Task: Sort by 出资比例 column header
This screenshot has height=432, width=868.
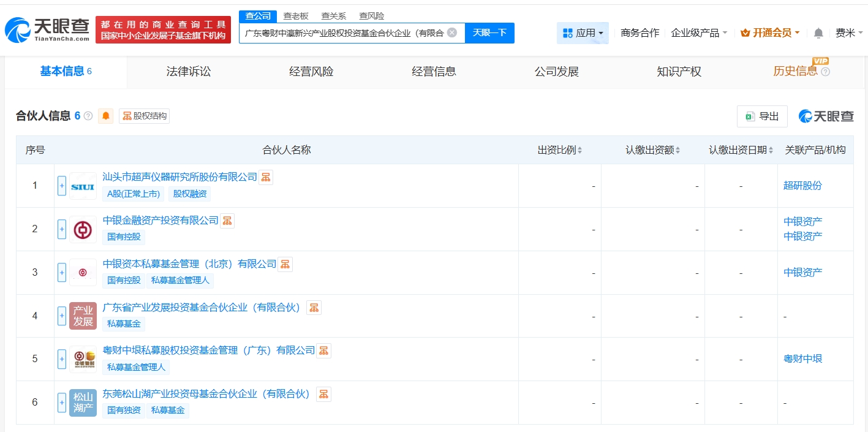Action: [x=560, y=150]
